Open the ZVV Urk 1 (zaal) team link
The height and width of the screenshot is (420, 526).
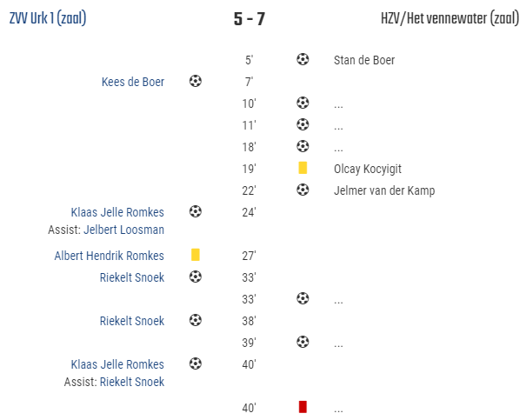pos(48,18)
